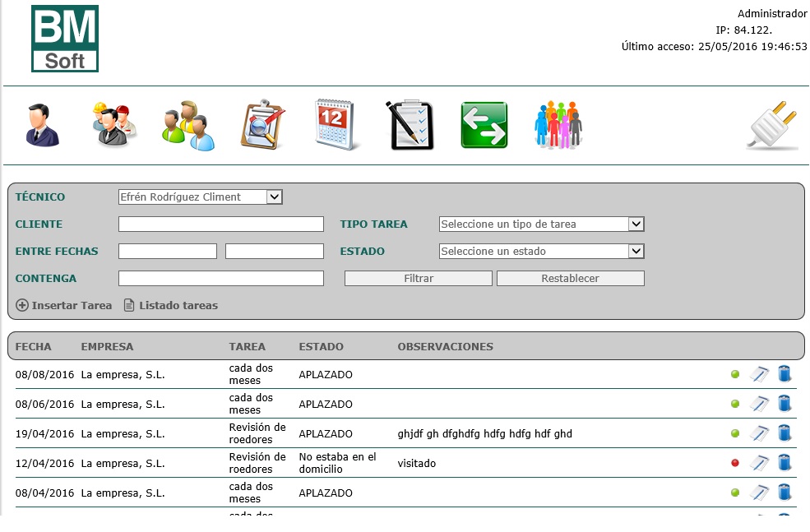Click the Cliente text field

(x=221, y=224)
